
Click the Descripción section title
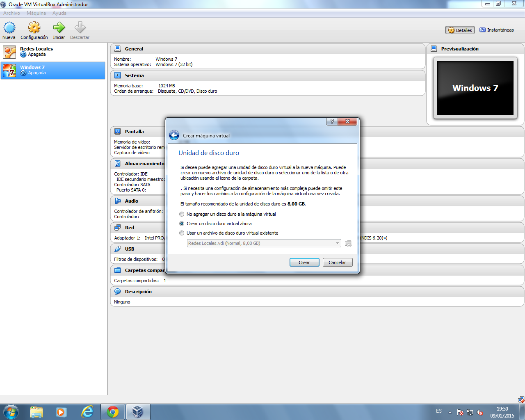click(x=138, y=292)
